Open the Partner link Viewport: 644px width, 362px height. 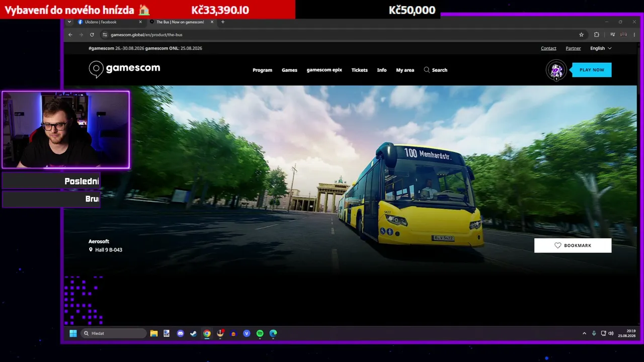pyautogui.click(x=573, y=48)
